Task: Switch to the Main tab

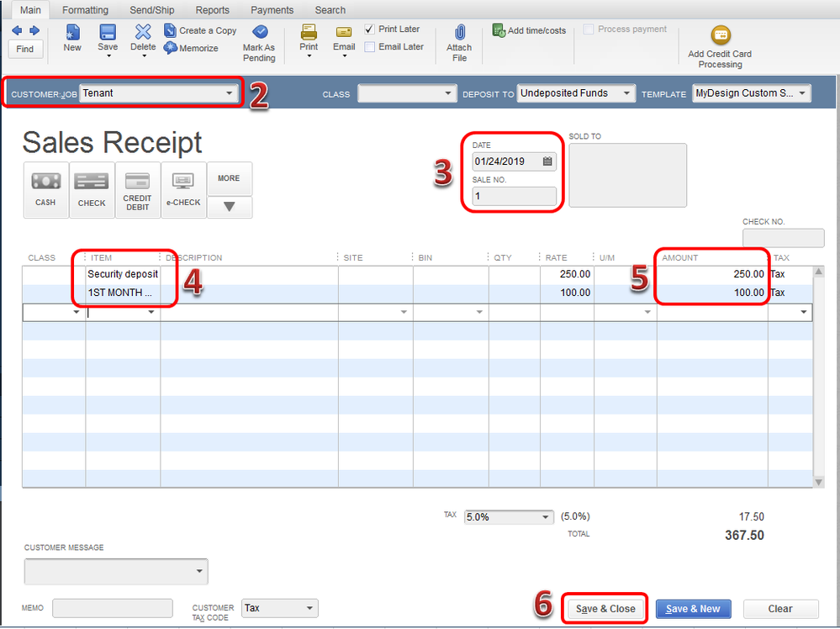Action: click(x=30, y=10)
